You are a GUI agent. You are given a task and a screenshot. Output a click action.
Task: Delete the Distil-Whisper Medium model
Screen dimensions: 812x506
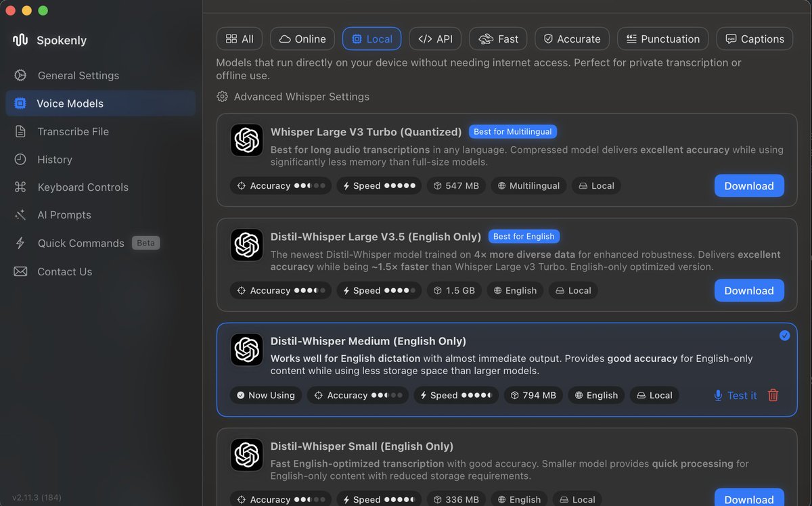pyautogui.click(x=773, y=395)
